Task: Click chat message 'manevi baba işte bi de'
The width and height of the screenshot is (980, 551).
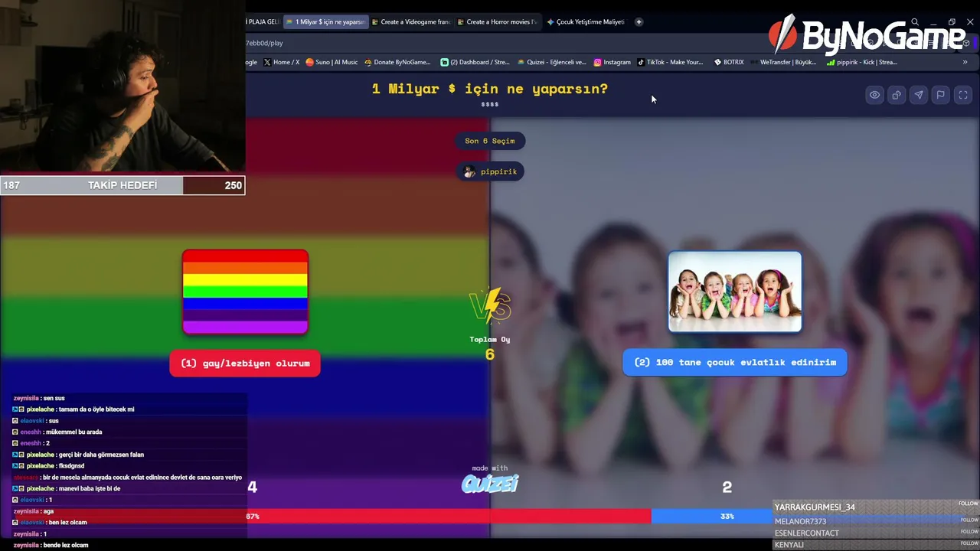Action: coord(90,488)
